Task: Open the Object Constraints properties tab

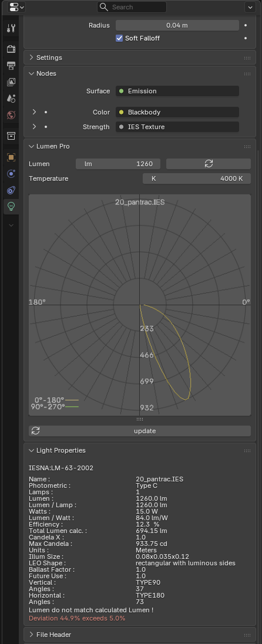Action: [11, 190]
